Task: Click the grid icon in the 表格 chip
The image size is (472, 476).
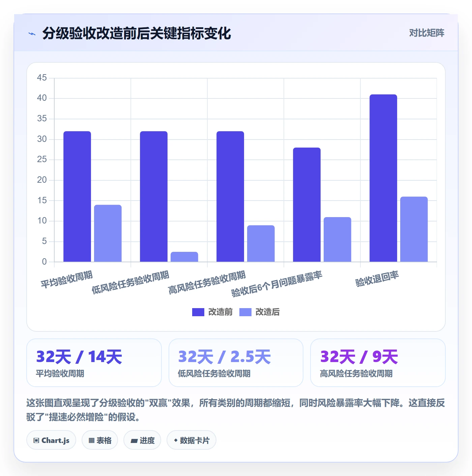Action: coord(91,441)
